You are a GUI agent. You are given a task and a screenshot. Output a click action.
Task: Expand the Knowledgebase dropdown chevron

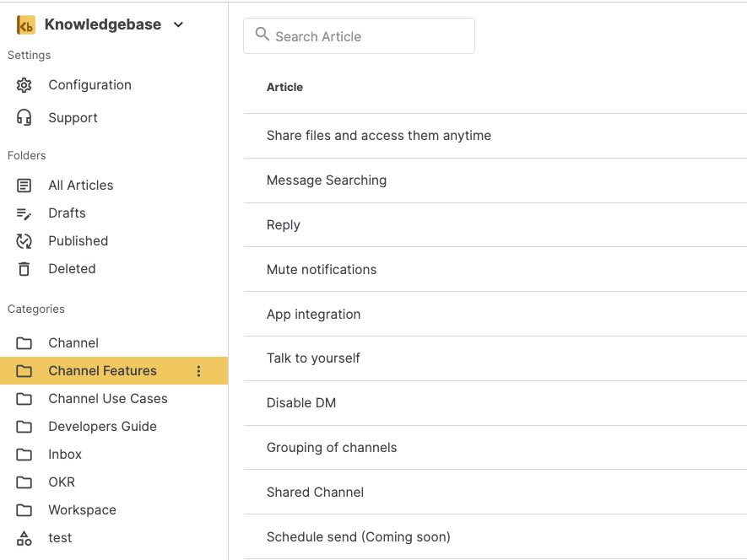(x=178, y=24)
